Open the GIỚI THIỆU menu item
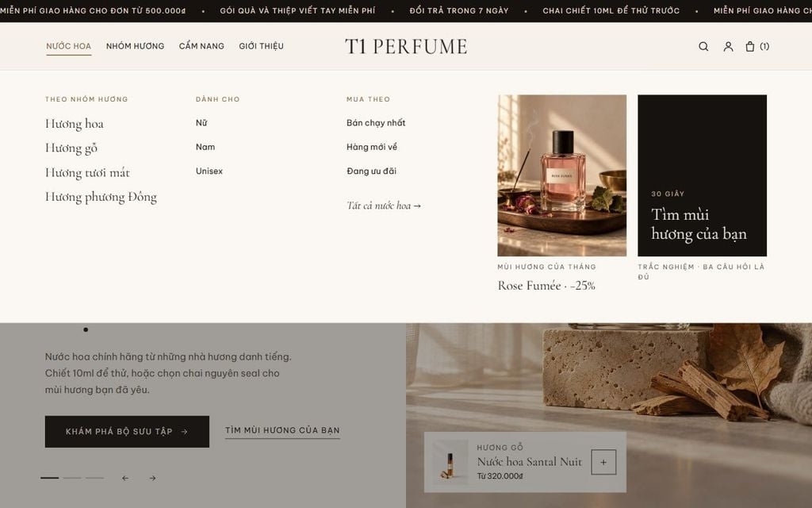 pos(261,46)
